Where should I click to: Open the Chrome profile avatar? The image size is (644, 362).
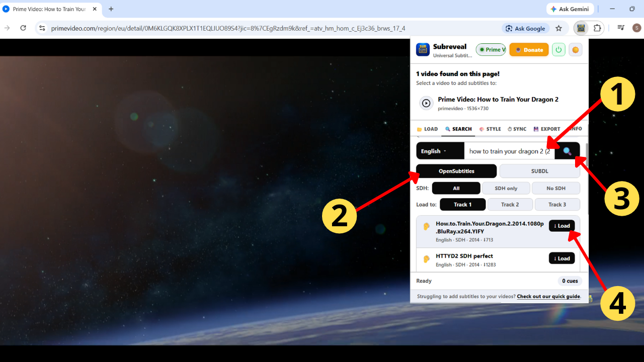636,28
